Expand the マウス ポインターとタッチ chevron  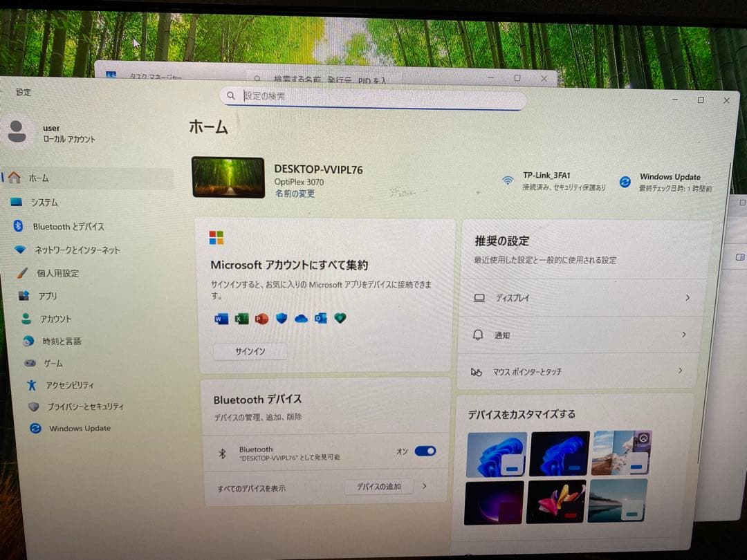tap(681, 371)
